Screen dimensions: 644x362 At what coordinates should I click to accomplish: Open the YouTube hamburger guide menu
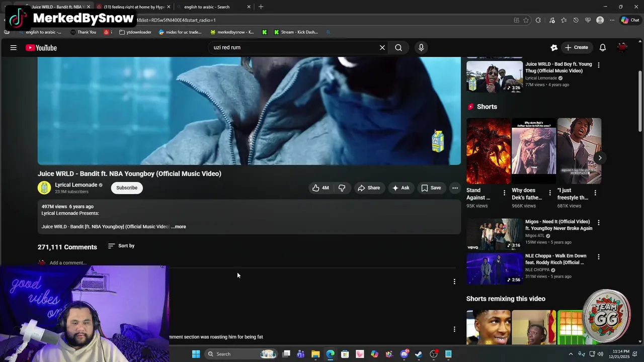(14, 48)
